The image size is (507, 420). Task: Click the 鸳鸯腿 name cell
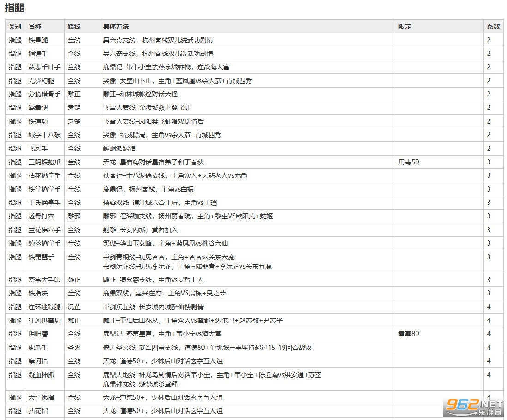tap(45, 108)
